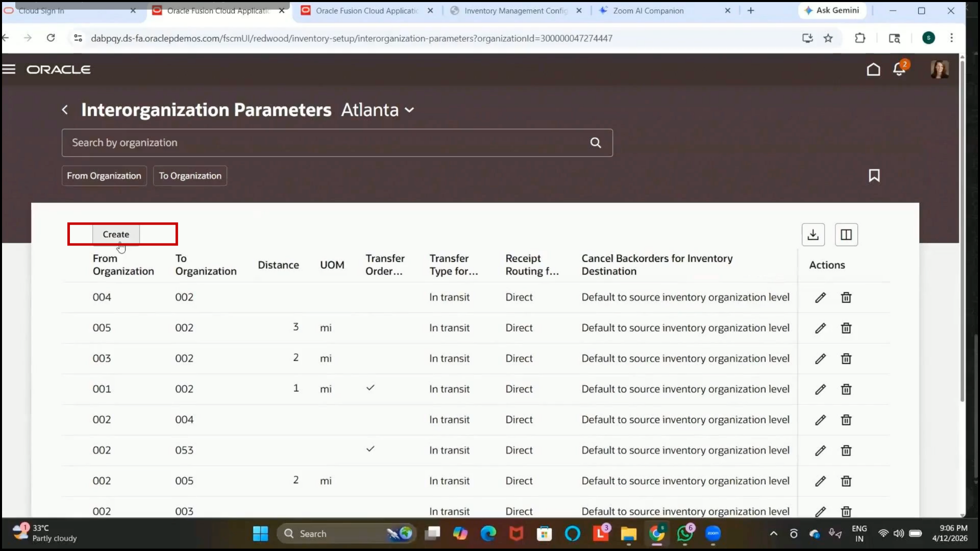Switch to second Oracle Fusion Cloud tab
This screenshot has height=551, width=980.
367,11
